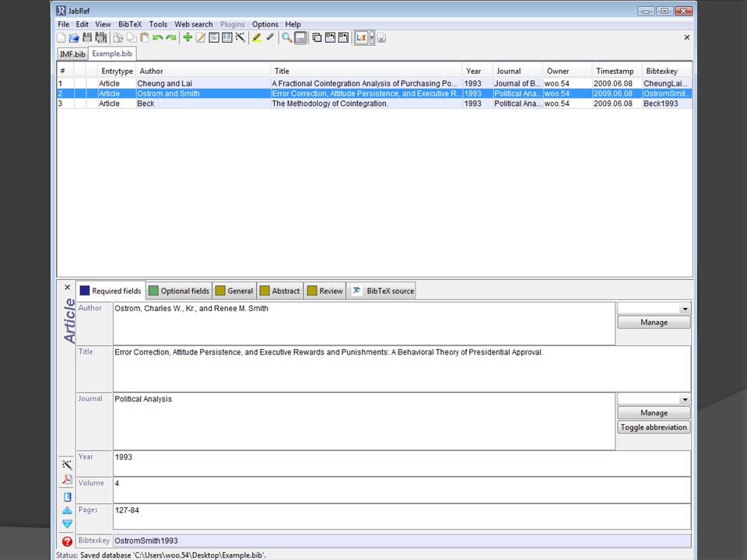This screenshot has width=747, height=560.
Task: Toggle journal abbreviation
Action: (654, 427)
